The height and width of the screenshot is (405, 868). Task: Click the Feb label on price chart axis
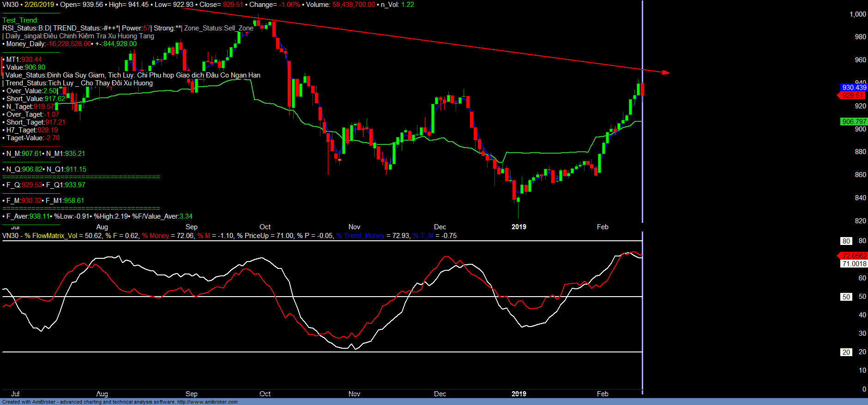pyautogui.click(x=603, y=227)
